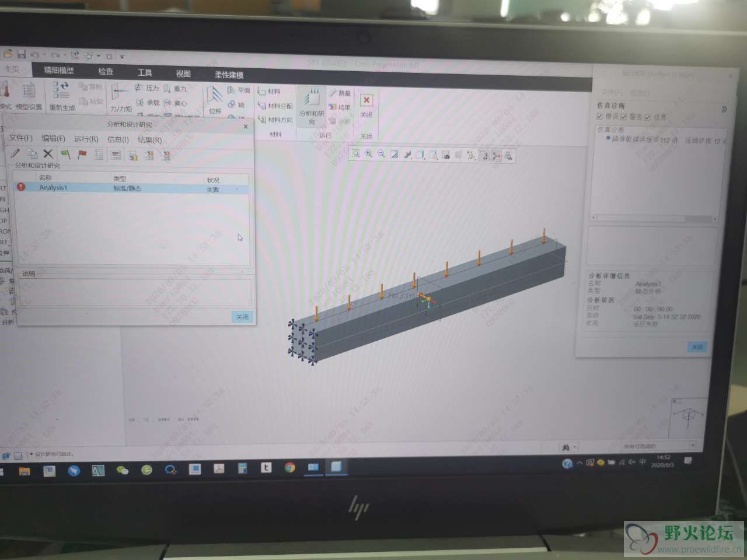The height and width of the screenshot is (560, 747).
Task: Click the refit view icon in view toolbar
Action: coord(355,153)
